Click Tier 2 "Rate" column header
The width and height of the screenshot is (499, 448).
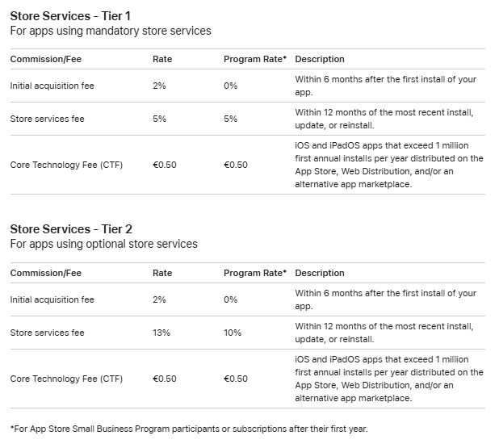(x=162, y=273)
